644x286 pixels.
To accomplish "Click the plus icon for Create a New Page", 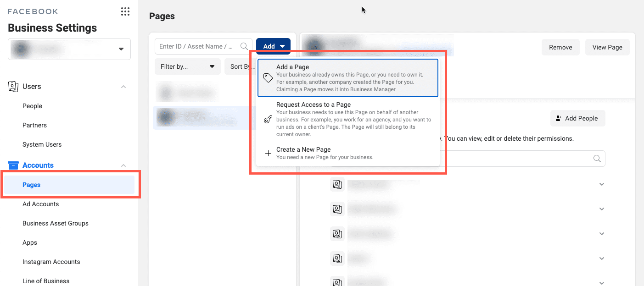I will pyautogui.click(x=269, y=154).
